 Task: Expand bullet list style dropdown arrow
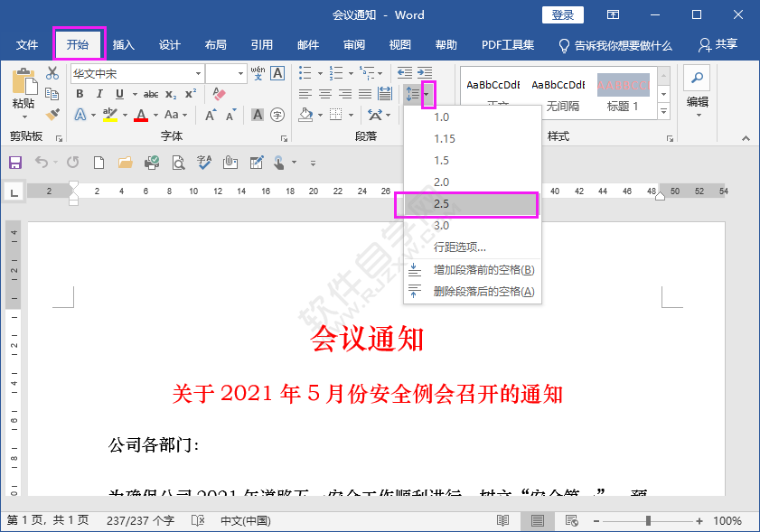(320, 74)
